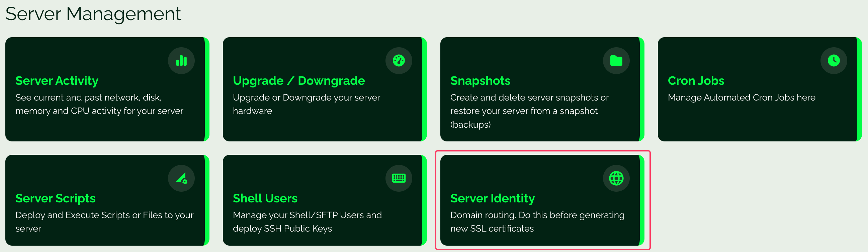Open the Server Activity title link
The image size is (868, 252).
[x=57, y=81]
